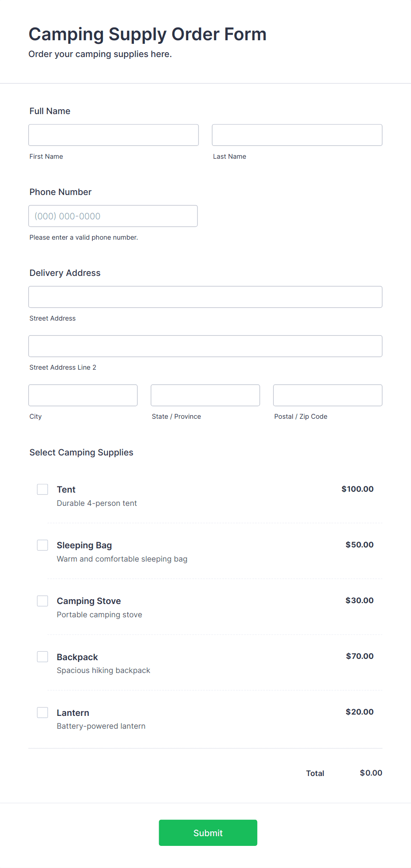
Task: Click the Tent product title
Action: tap(66, 489)
